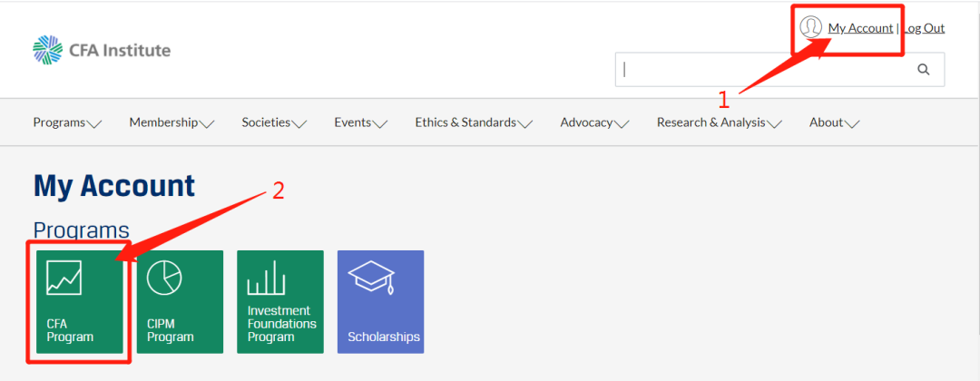980x381 pixels.
Task: Expand the About menu
Action: pyautogui.click(x=835, y=122)
